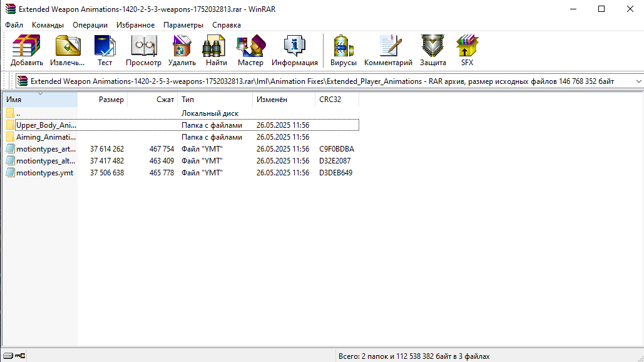Open the Файл menu
Viewport: 644px width, 362px height.
[x=14, y=25]
